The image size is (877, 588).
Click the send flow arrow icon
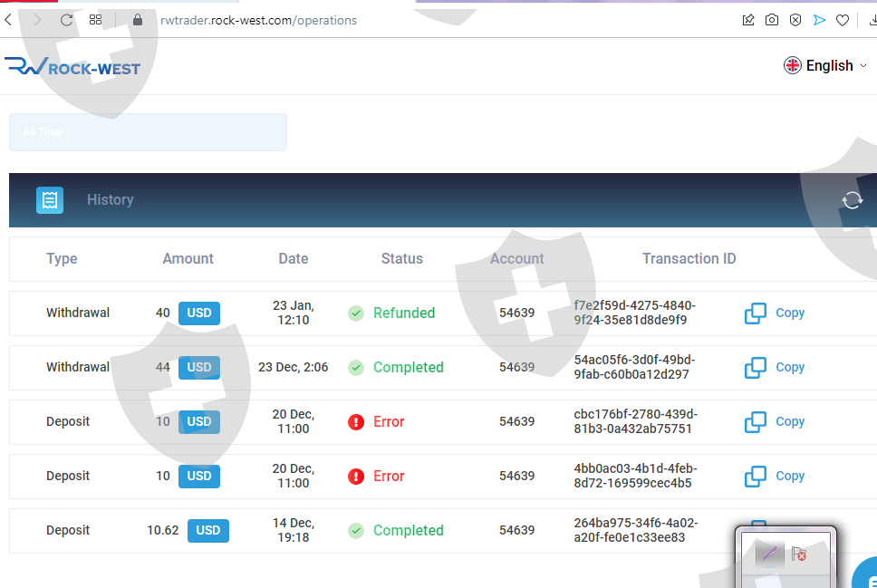(x=819, y=20)
